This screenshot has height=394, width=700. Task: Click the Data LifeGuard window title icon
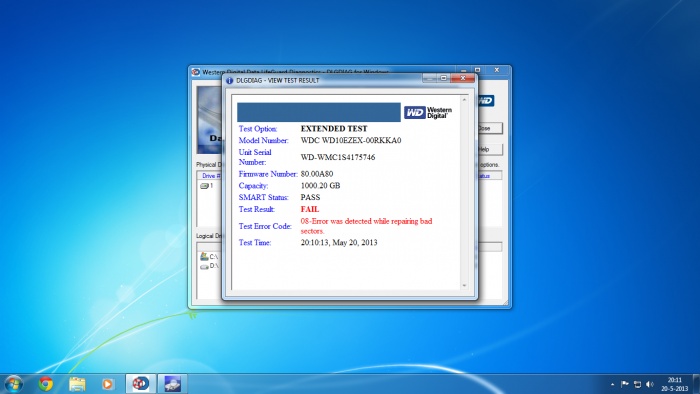pyautogui.click(x=196, y=72)
